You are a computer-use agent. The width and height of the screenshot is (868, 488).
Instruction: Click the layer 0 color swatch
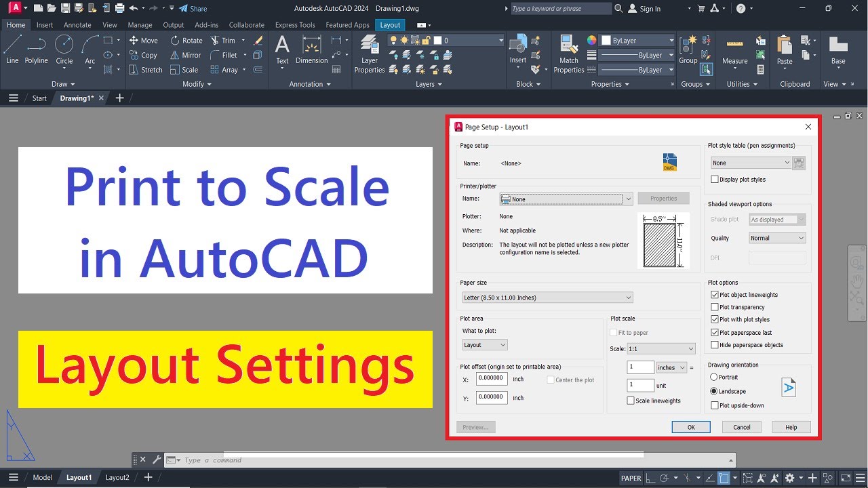(x=438, y=41)
